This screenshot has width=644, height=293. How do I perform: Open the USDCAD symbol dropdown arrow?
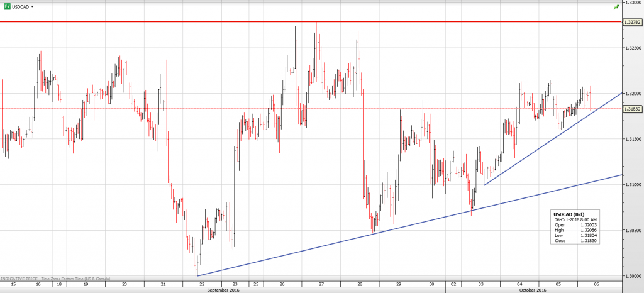(33, 6)
